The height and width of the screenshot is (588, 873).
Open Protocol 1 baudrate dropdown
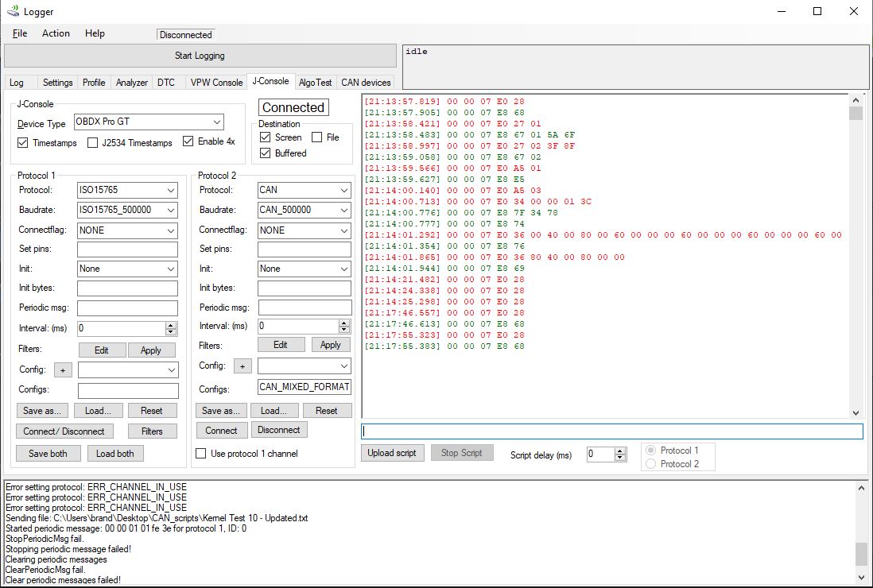[x=127, y=211]
